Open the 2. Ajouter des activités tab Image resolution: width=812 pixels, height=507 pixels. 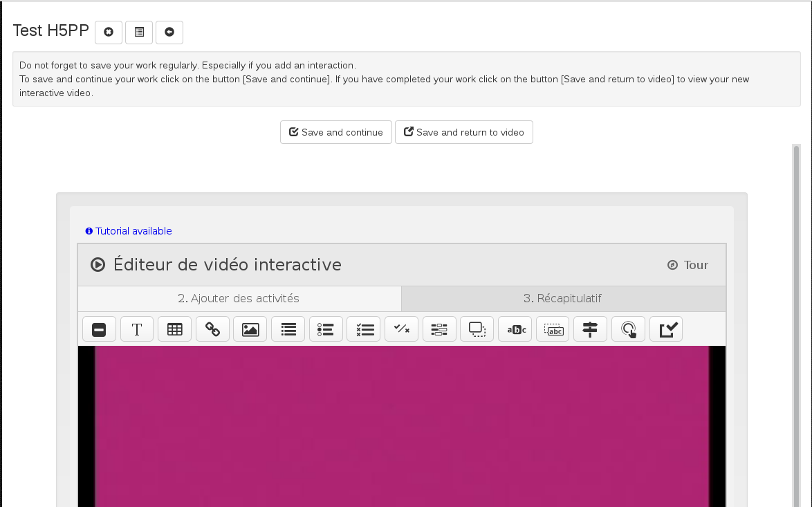click(x=239, y=299)
